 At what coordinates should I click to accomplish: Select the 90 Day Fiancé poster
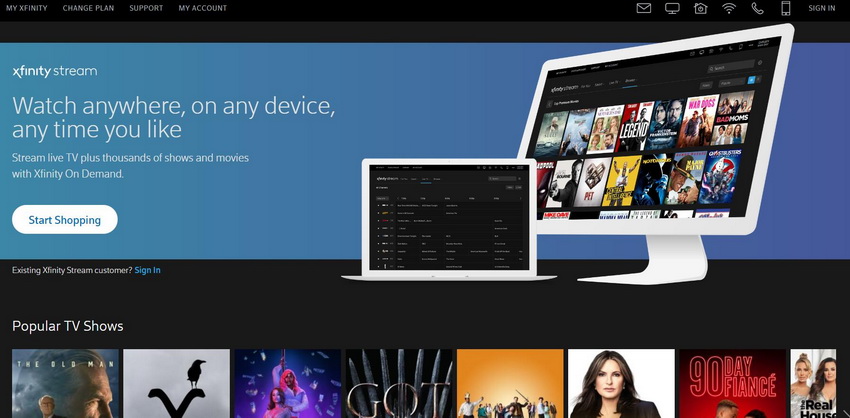coord(731,383)
